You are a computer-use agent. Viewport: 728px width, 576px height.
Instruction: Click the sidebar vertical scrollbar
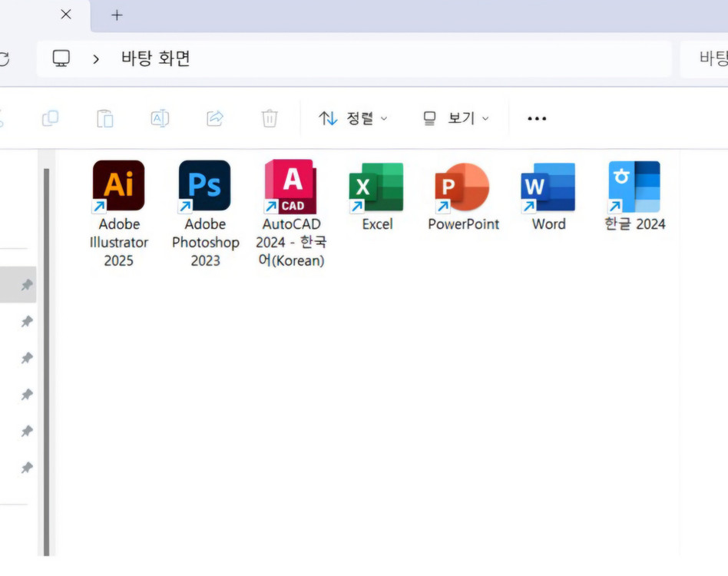pyautogui.click(x=46, y=362)
